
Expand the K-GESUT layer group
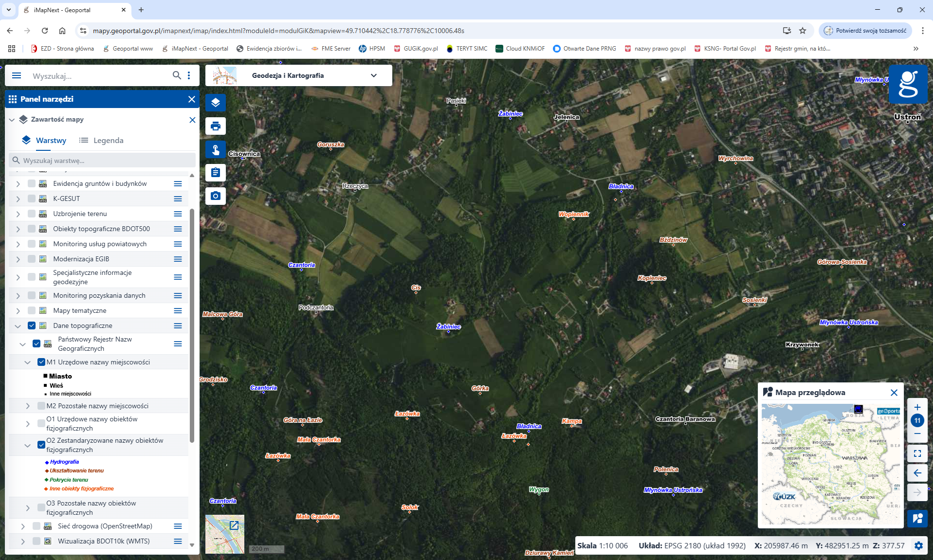tap(18, 199)
